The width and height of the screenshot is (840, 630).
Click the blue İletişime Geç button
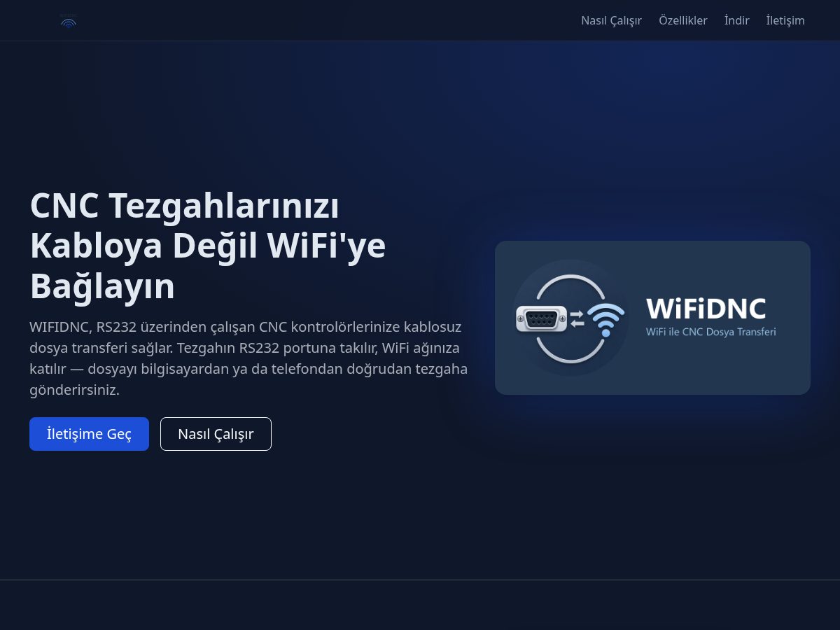[x=89, y=434]
